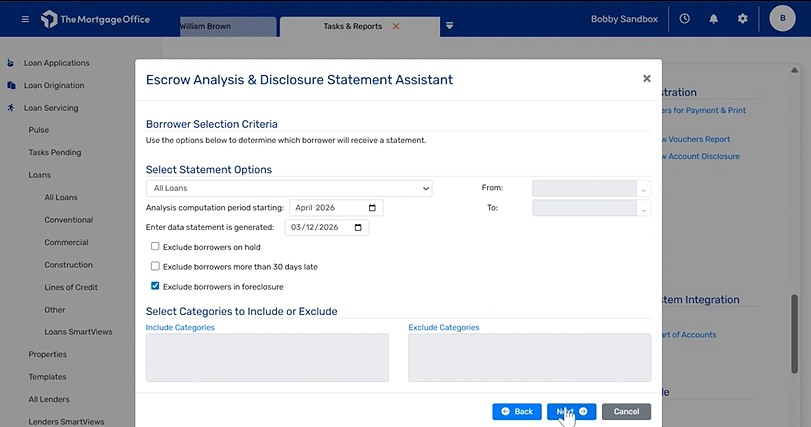Open Loans SmartViews in the sidebar
The height and width of the screenshot is (427, 811).
tap(78, 332)
